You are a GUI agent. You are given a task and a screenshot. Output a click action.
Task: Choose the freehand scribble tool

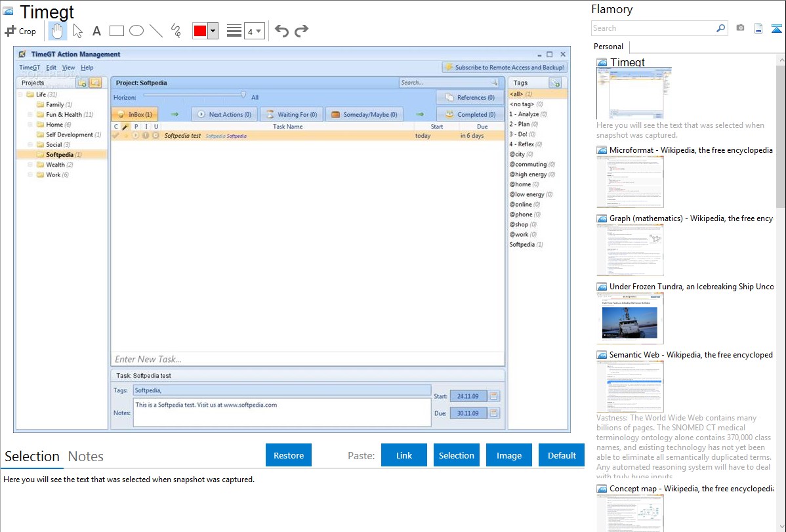click(176, 31)
